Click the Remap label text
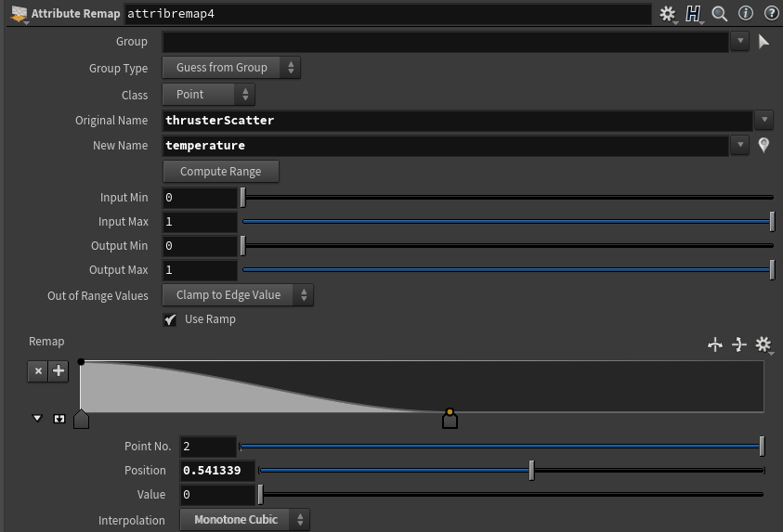Viewport: 783px width, 532px height. tap(46, 342)
